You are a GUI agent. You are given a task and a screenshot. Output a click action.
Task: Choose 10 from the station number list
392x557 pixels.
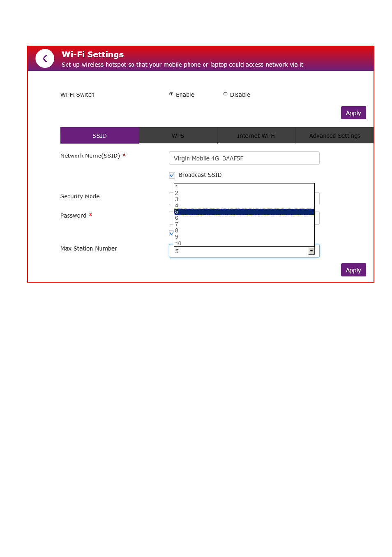point(244,244)
